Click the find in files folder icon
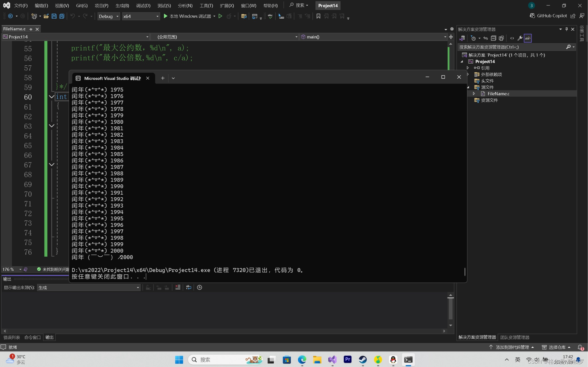 click(244, 16)
